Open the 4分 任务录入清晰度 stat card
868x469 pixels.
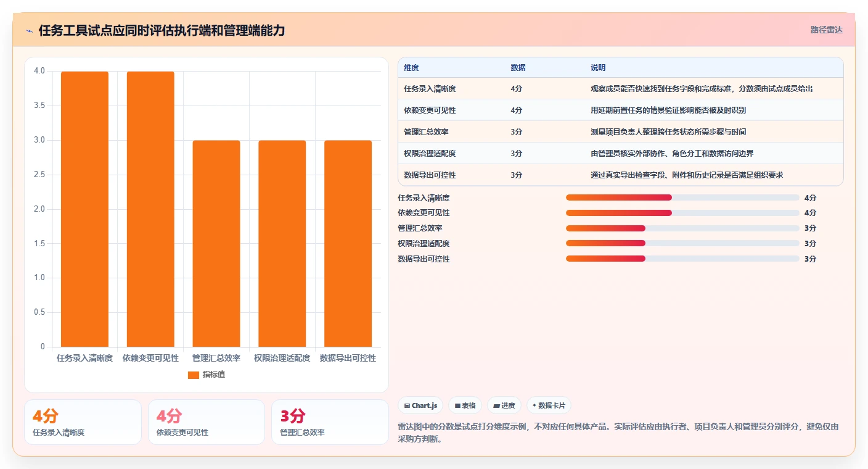click(83, 422)
